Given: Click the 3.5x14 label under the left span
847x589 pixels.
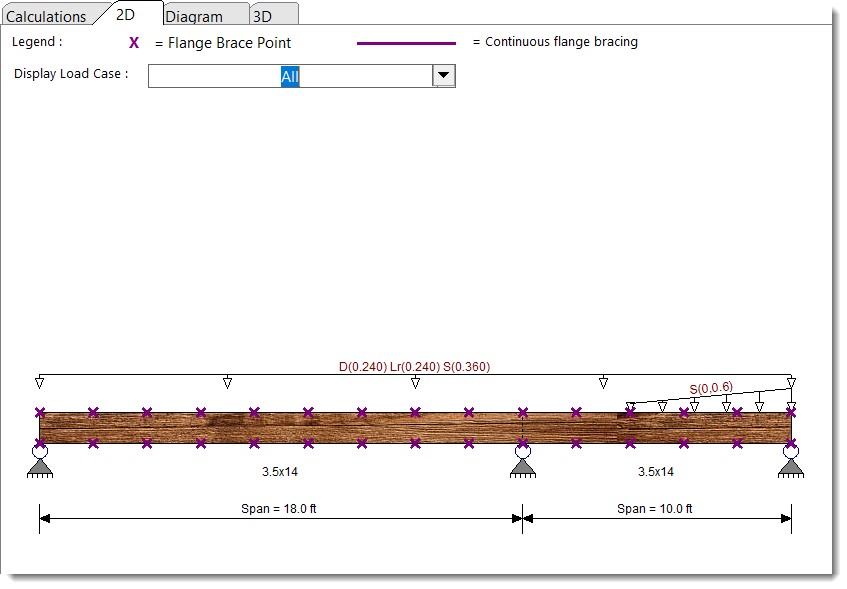Looking at the screenshot, I should [280, 471].
